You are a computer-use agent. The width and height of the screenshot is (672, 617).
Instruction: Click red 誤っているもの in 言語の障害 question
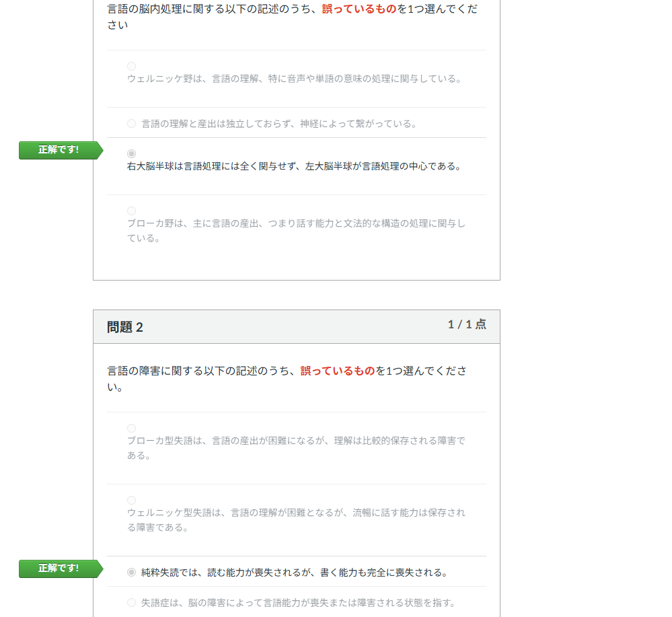[x=337, y=371]
